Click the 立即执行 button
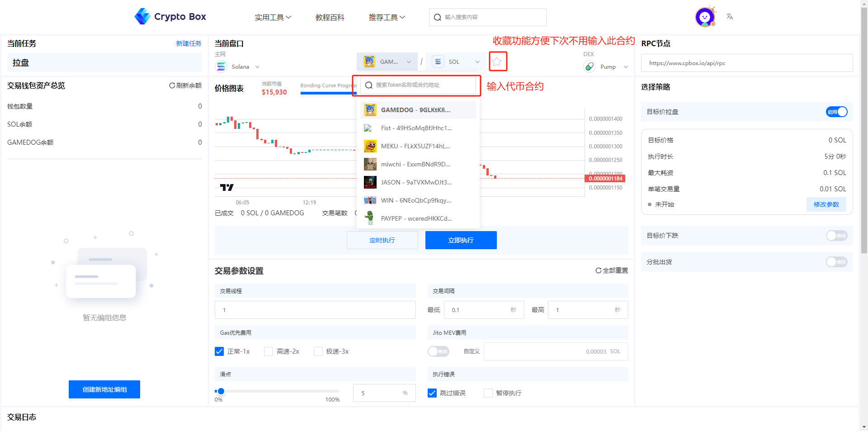868x431 pixels. tap(461, 240)
